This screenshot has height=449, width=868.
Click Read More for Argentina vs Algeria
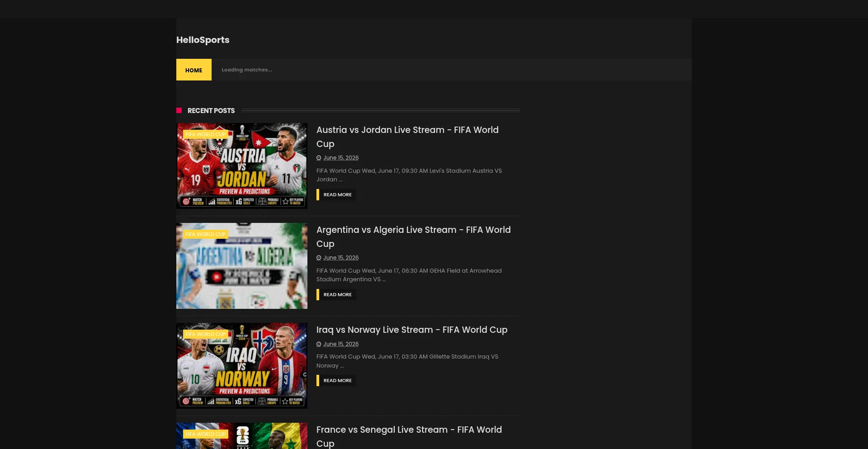pyautogui.click(x=336, y=295)
